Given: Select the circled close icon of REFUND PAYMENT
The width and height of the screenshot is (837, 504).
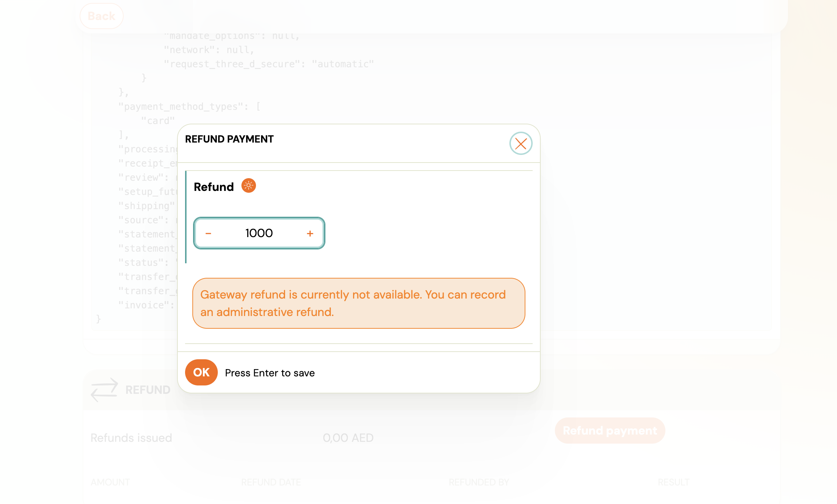Looking at the screenshot, I should pyautogui.click(x=521, y=144).
